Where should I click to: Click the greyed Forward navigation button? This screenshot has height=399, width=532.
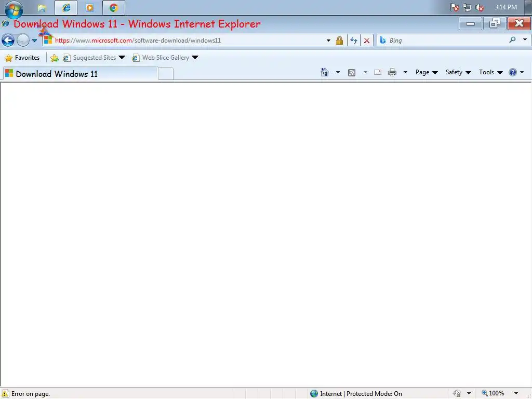coord(23,40)
